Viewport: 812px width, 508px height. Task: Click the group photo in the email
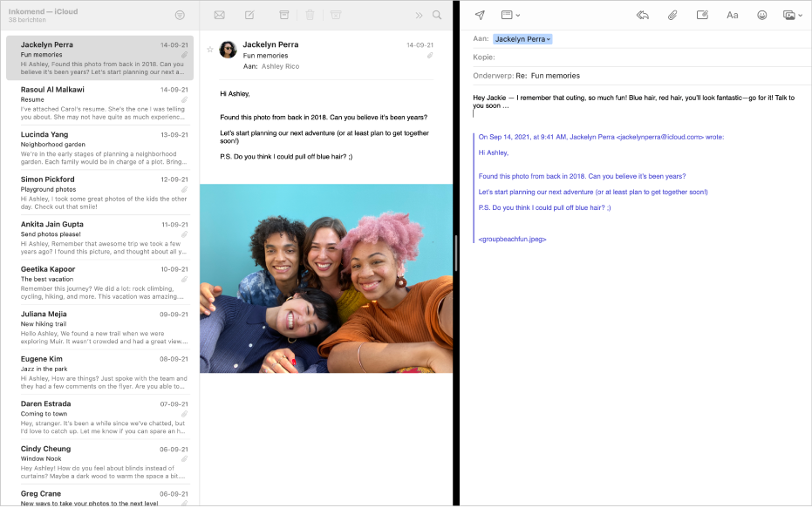click(326, 278)
